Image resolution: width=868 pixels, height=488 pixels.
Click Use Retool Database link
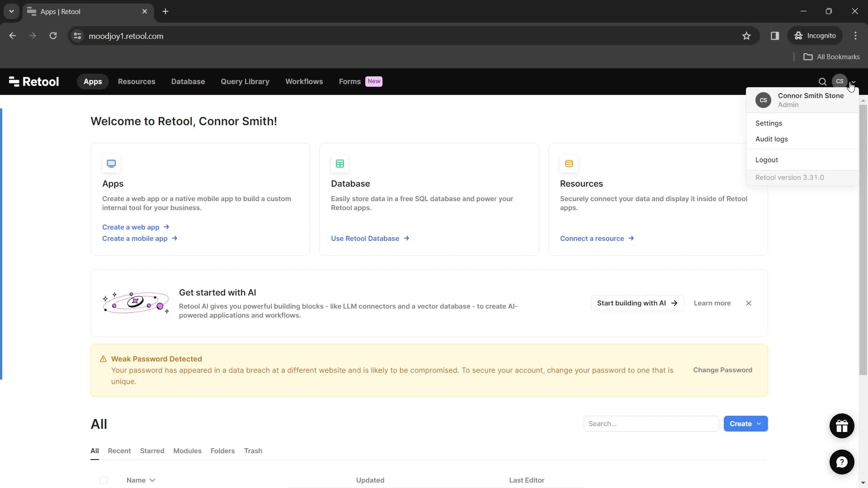click(x=370, y=238)
